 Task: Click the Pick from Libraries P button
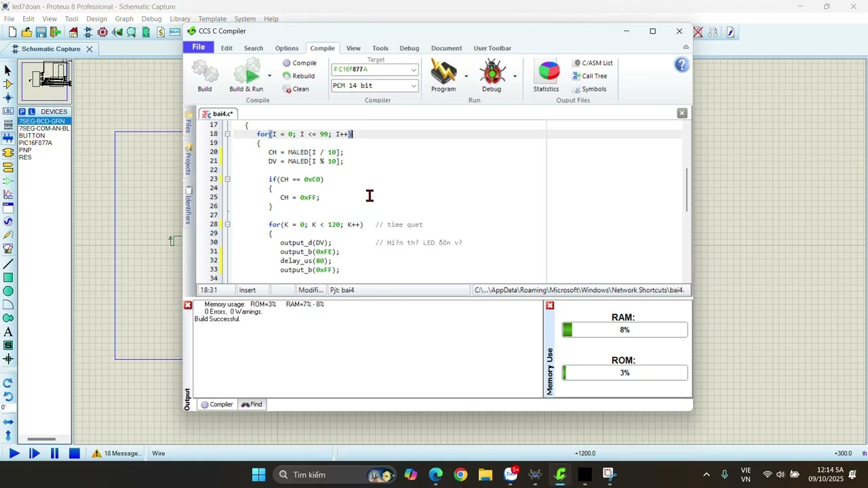coord(22,112)
